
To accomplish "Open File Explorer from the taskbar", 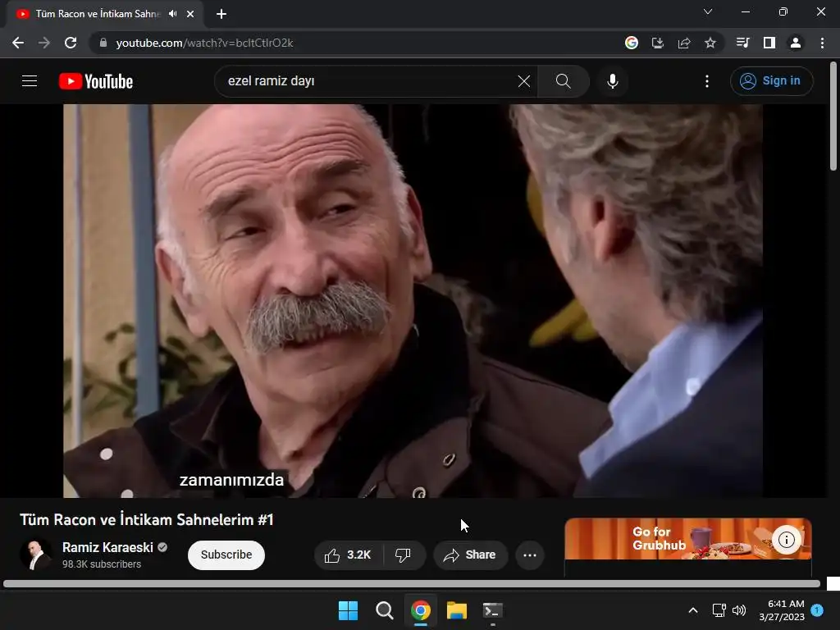I will 457,610.
